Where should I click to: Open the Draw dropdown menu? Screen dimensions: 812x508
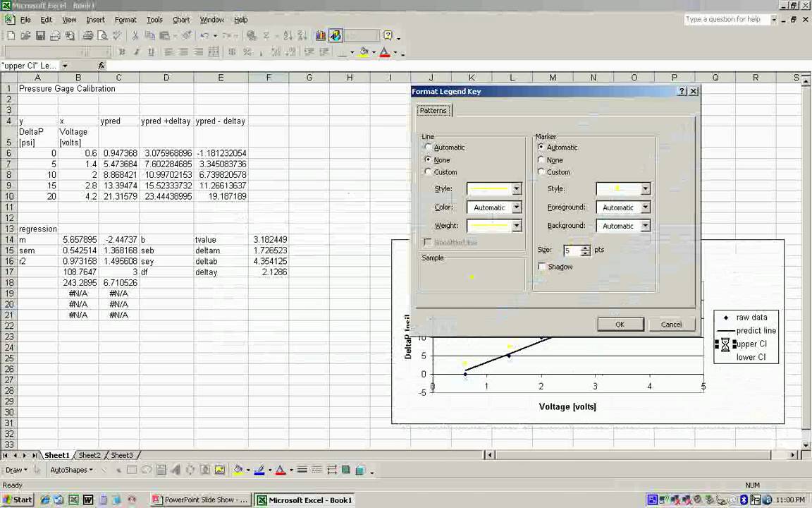[16, 470]
